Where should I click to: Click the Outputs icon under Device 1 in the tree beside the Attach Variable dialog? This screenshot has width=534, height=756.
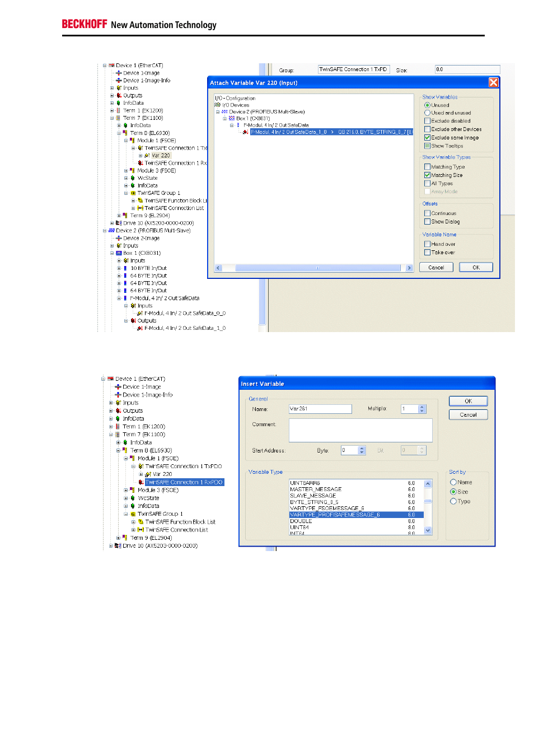[x=119, y=96]
